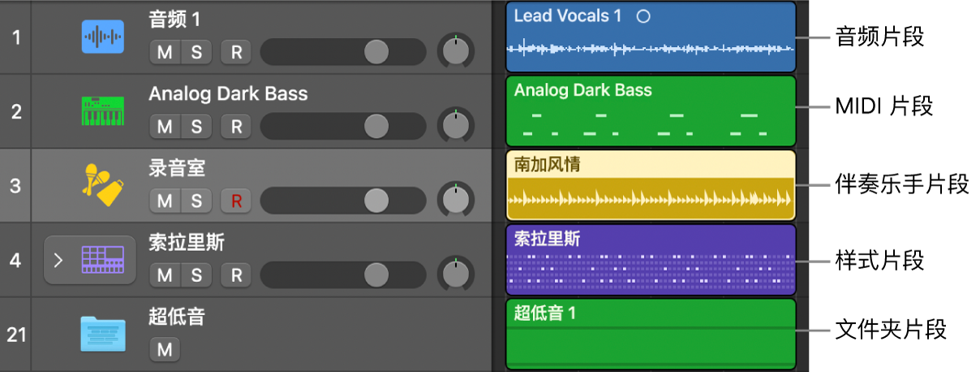Expand the 索拉里斯 track disclosure chevron
980x372 pixels.
tap(58, 260)
